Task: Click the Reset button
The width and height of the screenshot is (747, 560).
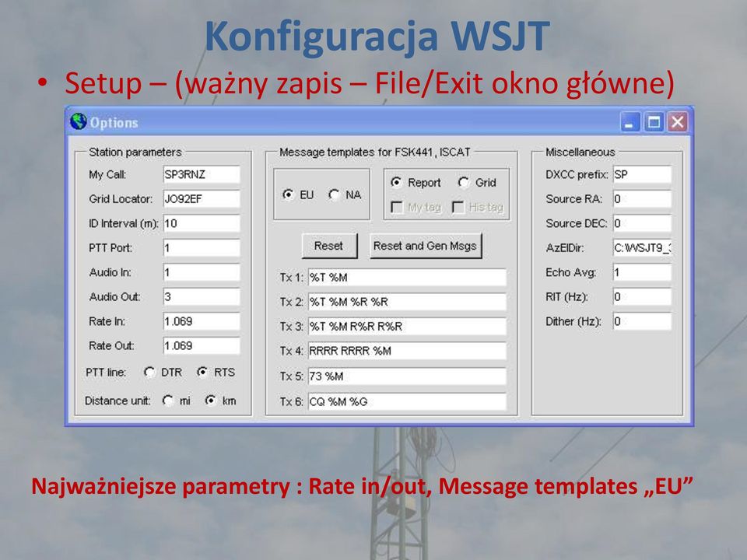Action: 329,246
